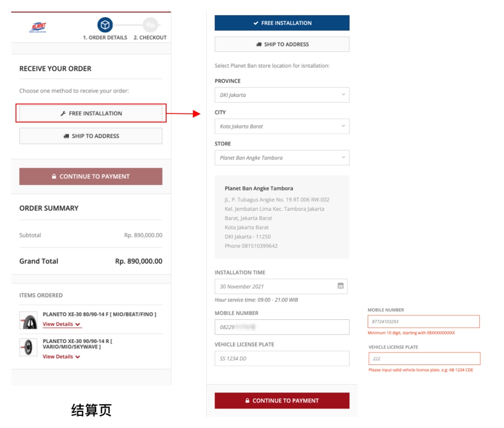The width and height of the screenshot is (504, 428).
Task: Open the City dropdown Kota Jakarta Barat
Action: tap(282, 126)
